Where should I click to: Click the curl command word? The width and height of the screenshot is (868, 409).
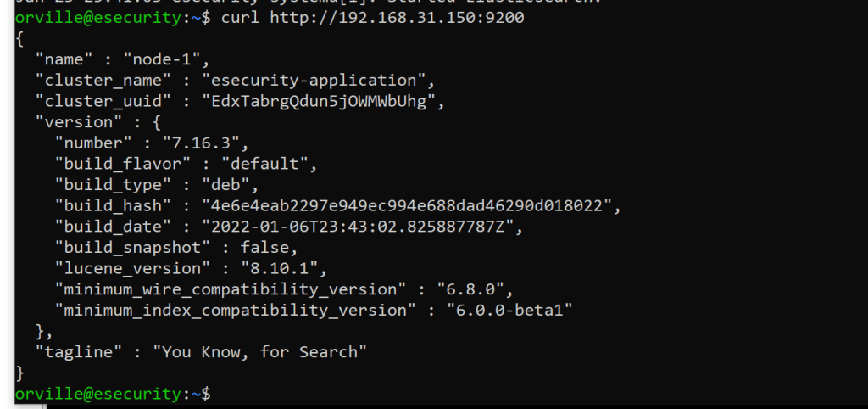click(240, 19)
